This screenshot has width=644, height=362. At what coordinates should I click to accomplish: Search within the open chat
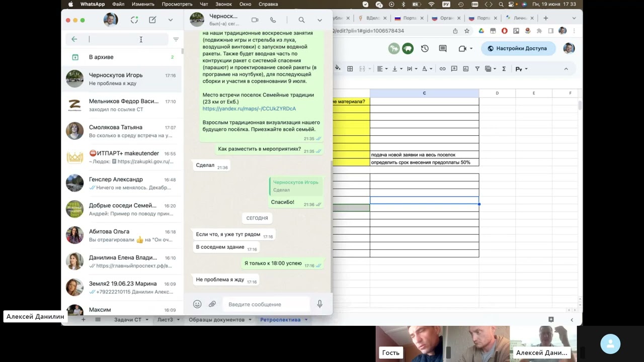301,20
